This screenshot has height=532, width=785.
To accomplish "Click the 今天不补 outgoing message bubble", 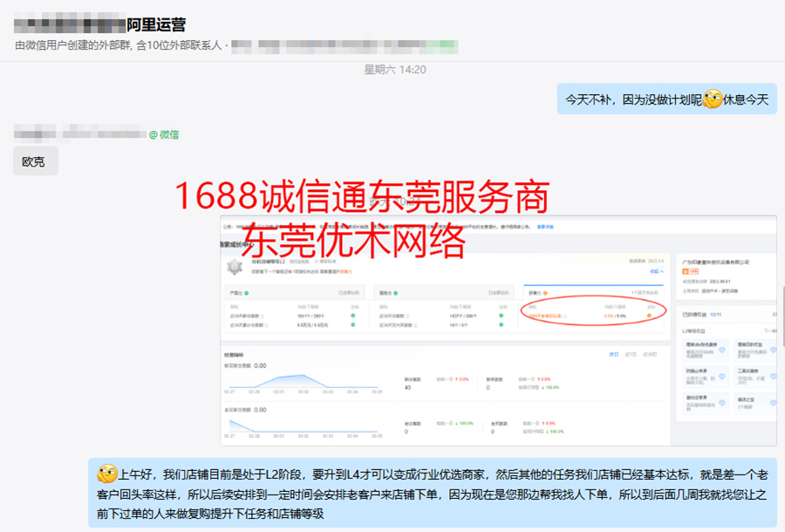I will click(x=666, y=99).
